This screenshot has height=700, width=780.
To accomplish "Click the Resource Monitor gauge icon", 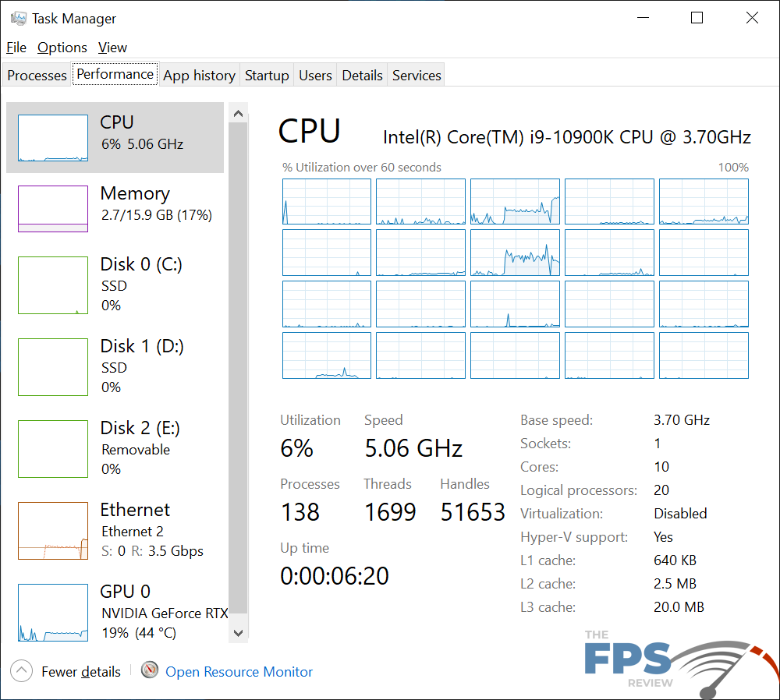I will coord(149,670).
